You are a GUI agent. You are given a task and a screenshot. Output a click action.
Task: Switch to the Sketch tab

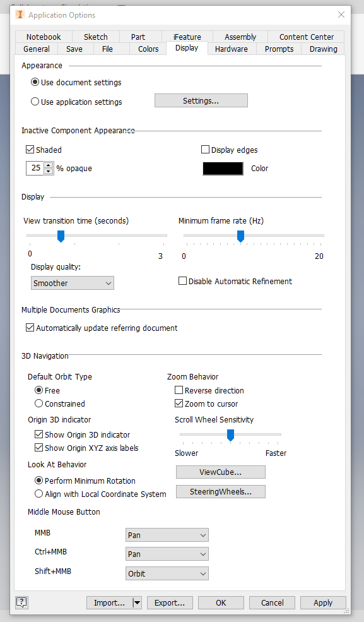tap(95, 37)
